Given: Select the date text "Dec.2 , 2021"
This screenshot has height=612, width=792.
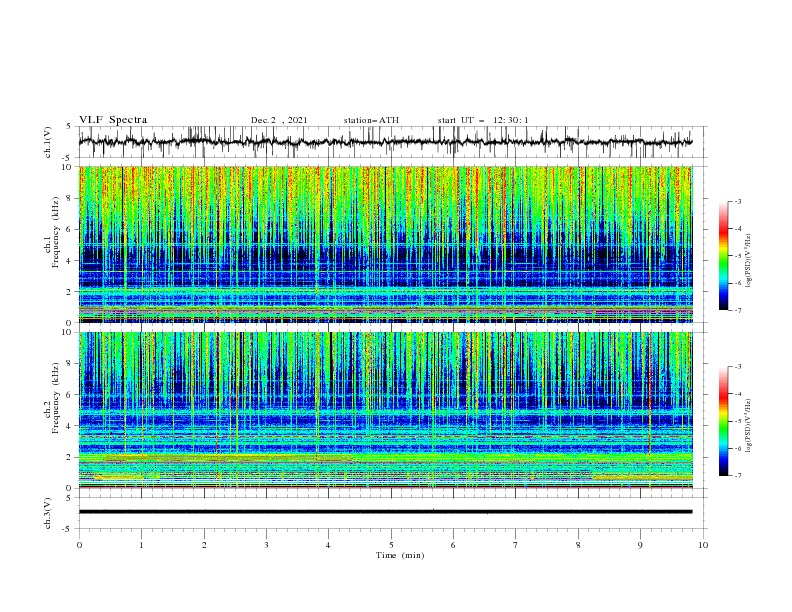Looking at the screenshot, I should (x=279, y=120).
